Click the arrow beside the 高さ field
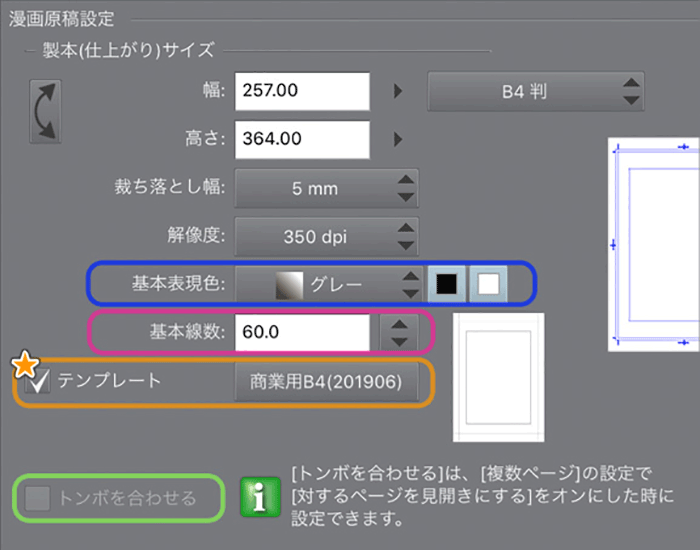This screenshot has width=700, height=550. pos(398,139)
